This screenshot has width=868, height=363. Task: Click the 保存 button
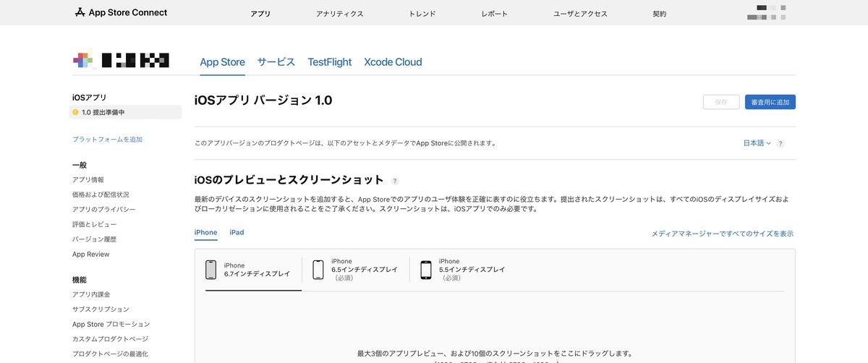[721, 102]
